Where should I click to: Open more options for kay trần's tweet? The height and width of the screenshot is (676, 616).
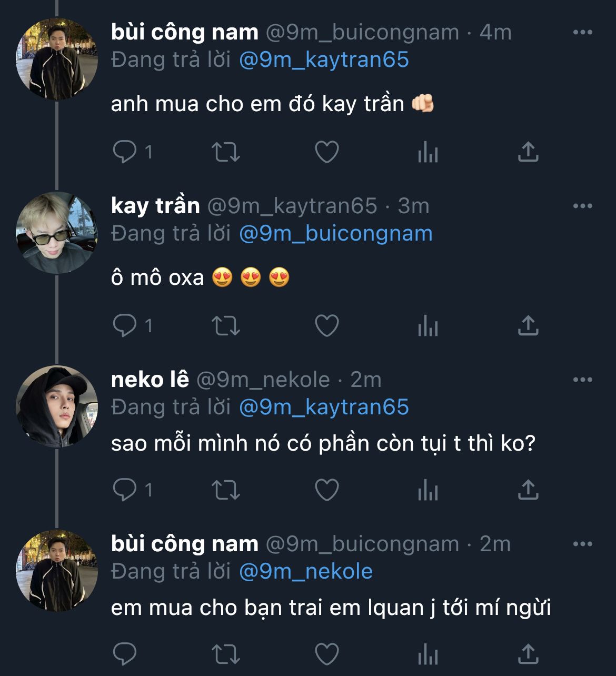click(582, 206)
